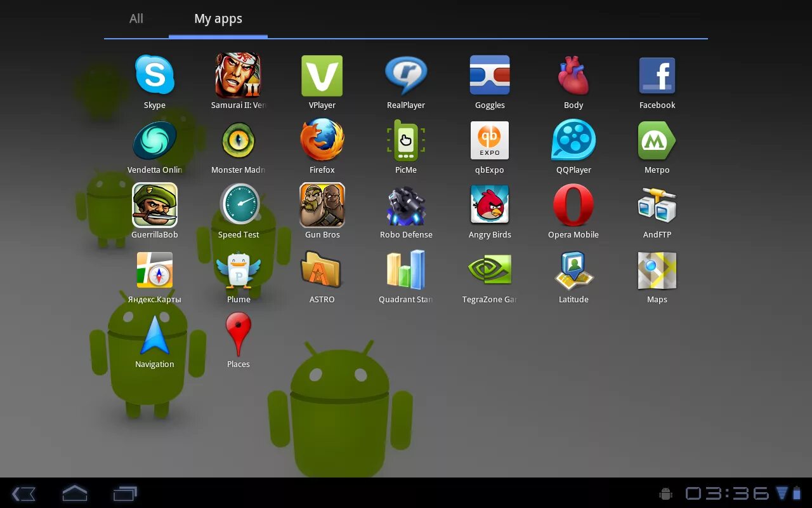
Task: Tap the system bar Home button
Action: coord(74,493)
